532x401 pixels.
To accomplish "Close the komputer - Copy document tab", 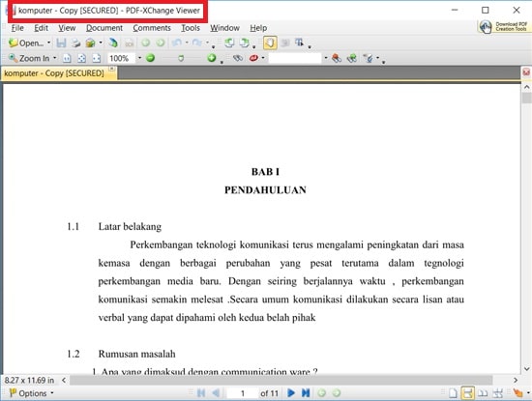I will point(111,69).
